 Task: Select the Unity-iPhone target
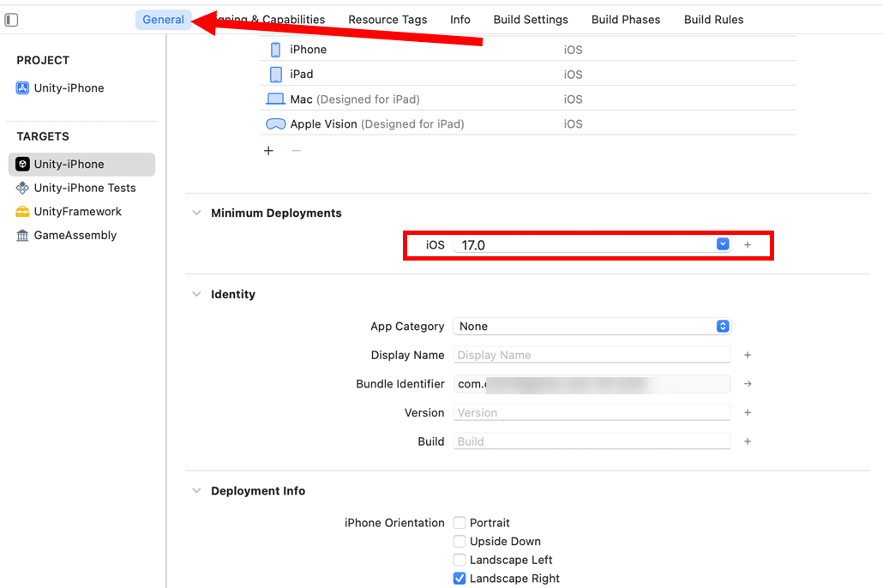tap(81, 164)
